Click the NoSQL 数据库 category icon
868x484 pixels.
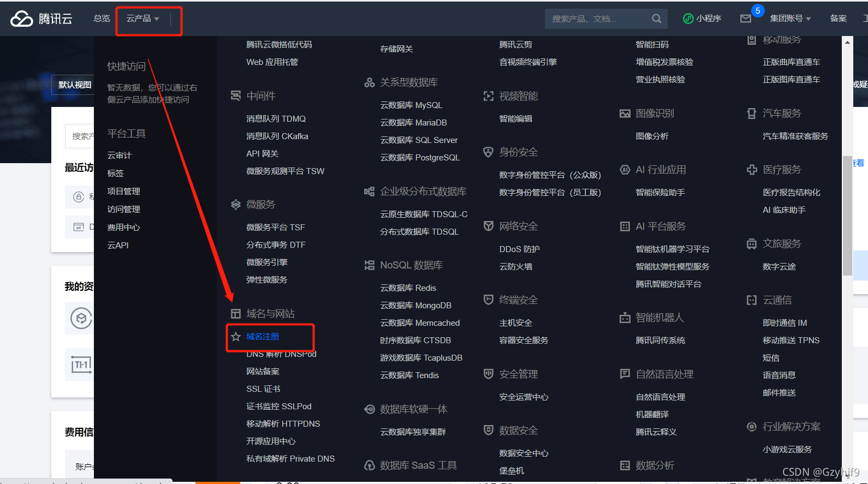click(370, 265)
